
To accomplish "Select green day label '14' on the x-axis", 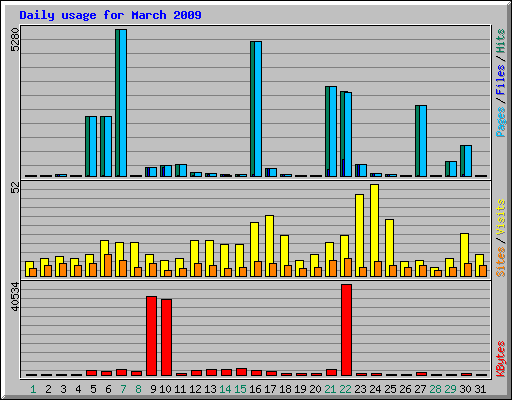I will [225, 389].
